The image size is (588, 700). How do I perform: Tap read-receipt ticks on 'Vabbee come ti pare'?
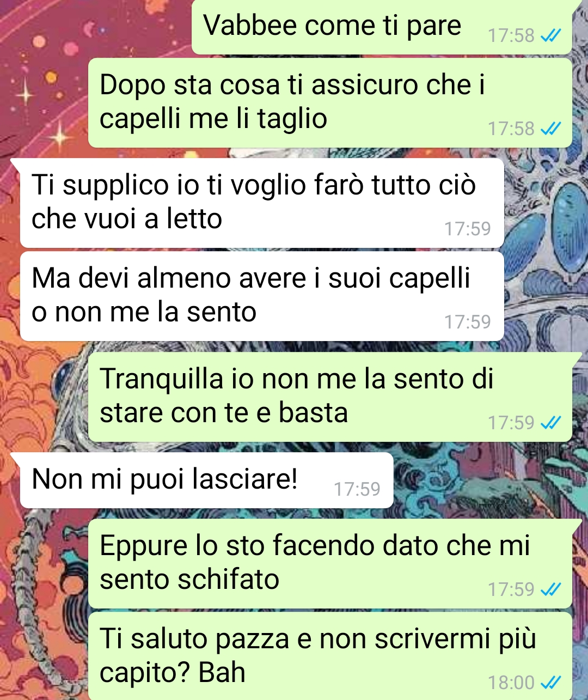pyautogui.click(x=550, y=36)
